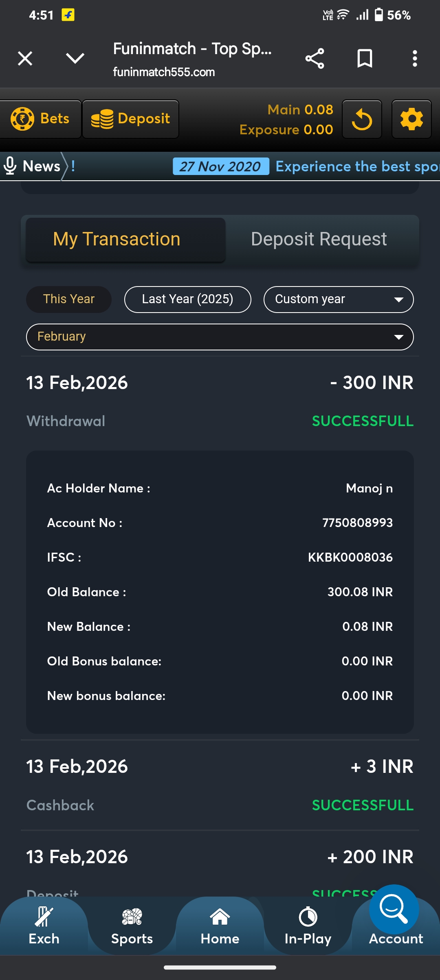Tap the share icon in browser bar
440x980 pixels.
click(x=315, y=59)
